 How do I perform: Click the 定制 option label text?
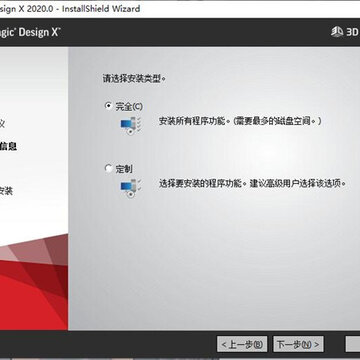coord(124,169)
